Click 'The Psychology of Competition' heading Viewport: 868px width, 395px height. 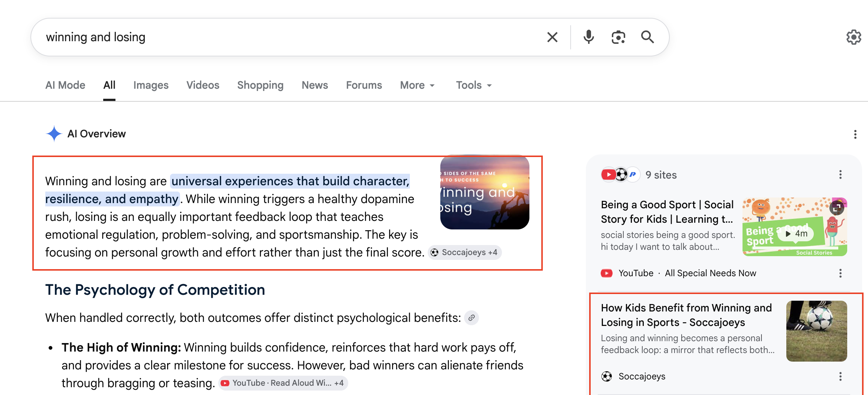coord(155,290)
